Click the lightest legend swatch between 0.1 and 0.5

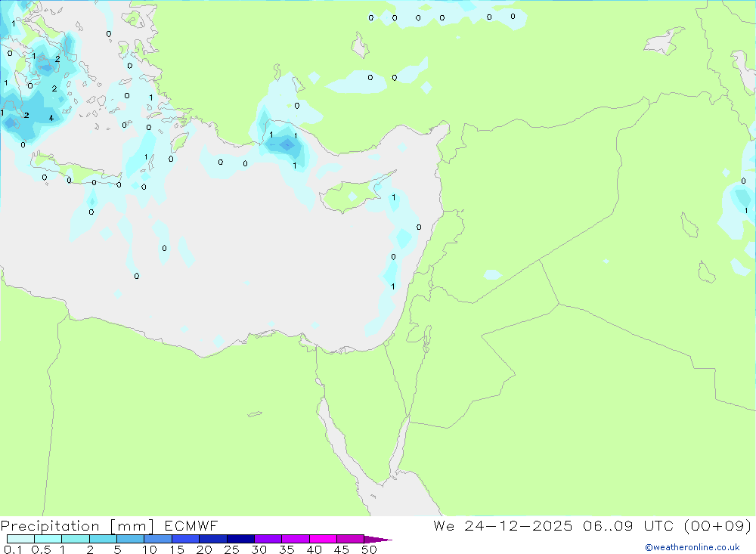20,539
